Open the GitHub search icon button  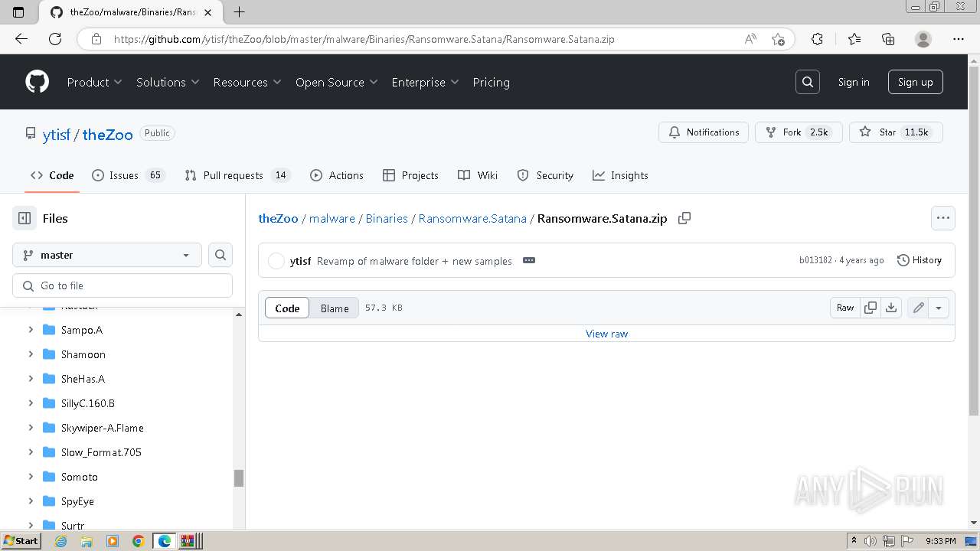click(808, 82)
